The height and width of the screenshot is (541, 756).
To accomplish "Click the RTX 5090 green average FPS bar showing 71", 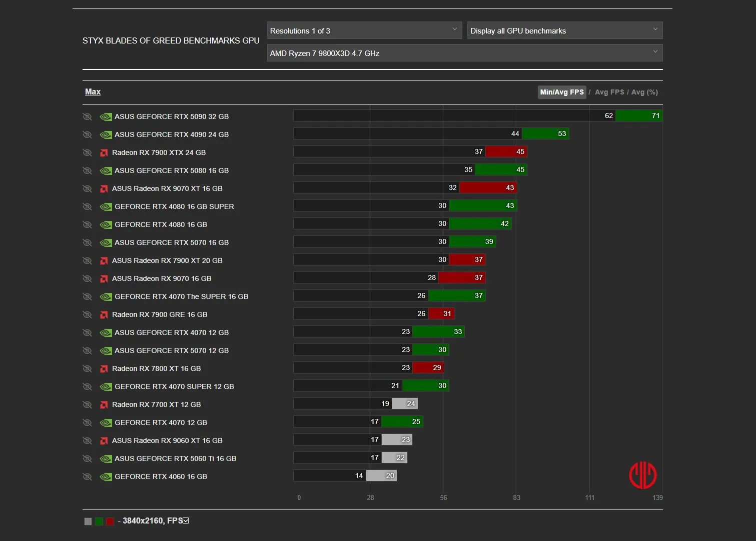I will (x=639, y=115).
